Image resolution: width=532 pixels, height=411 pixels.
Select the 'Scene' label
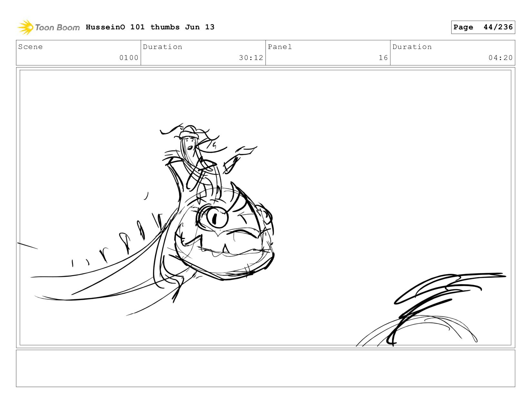pyautogui.click(x=30, y=47)
